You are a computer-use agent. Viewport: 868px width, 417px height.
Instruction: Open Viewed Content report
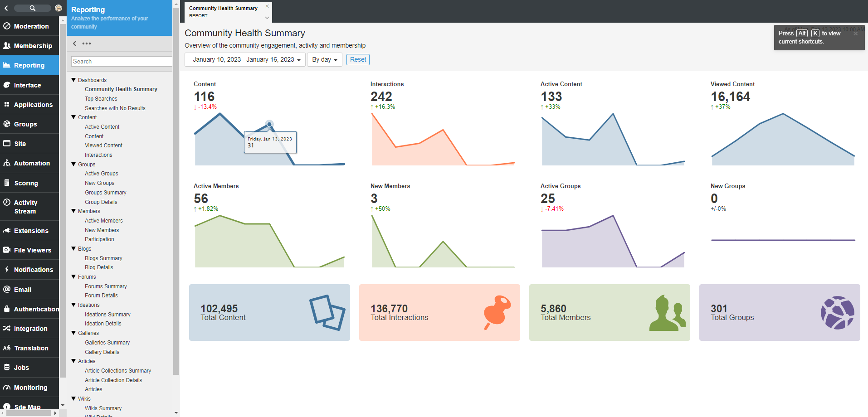click(x=103, y=145)
